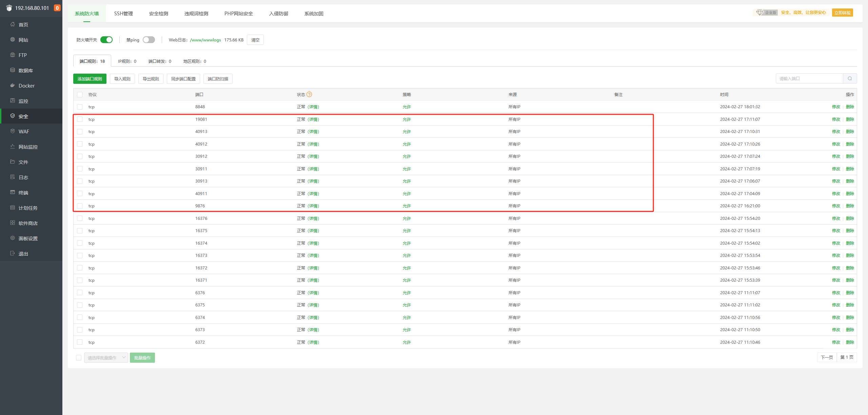
Task: Click the 企业版 diamond icon
Action: (x=759, y=13)
